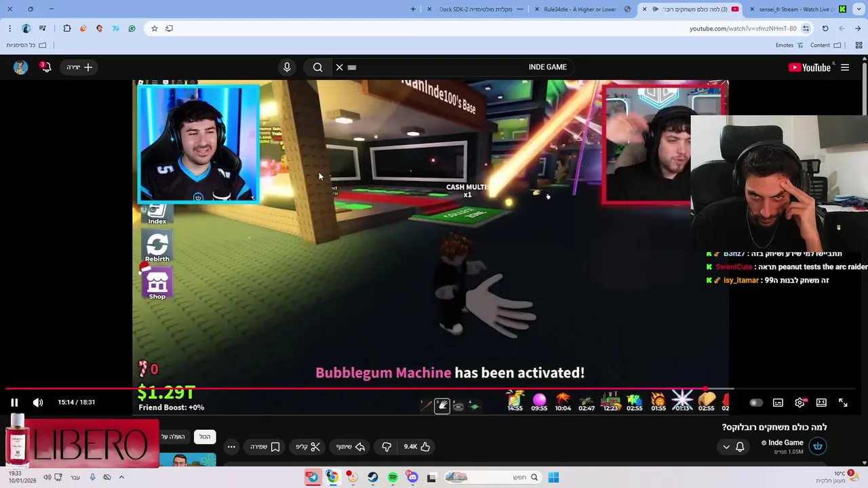This screenshot has width=868, height=488.
Task: Open the site information icon in address bar
Action: [x=806, y=28]
